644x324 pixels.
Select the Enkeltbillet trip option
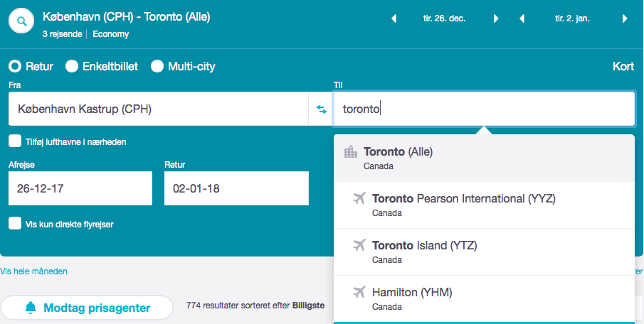tap(72, 67)
